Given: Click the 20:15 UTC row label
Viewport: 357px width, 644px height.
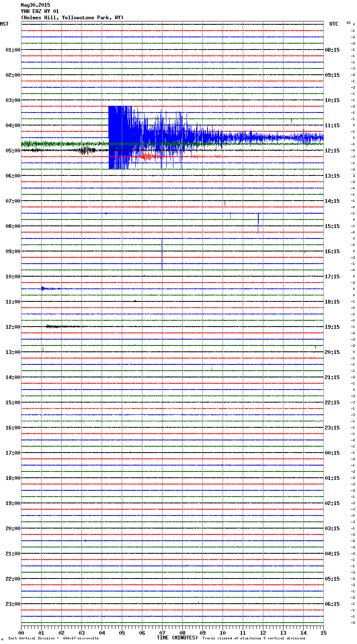Looking at the screenshot, I should (332, 352).
